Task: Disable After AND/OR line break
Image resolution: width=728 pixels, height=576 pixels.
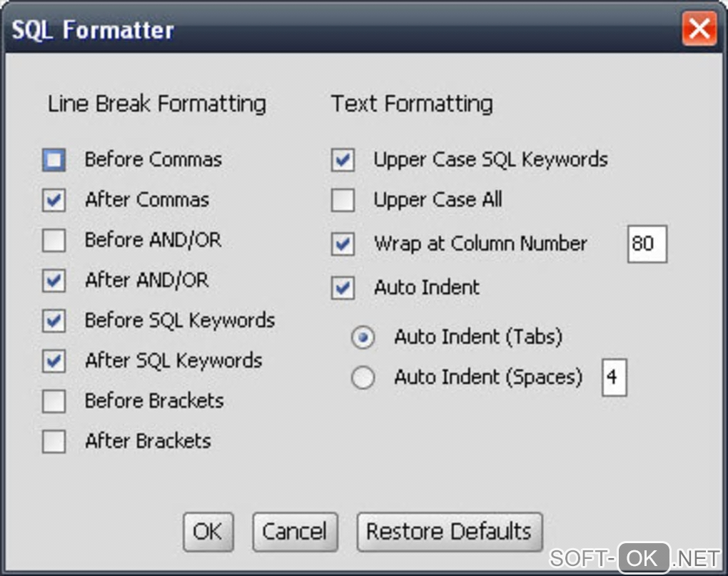Action: point(54,281)
